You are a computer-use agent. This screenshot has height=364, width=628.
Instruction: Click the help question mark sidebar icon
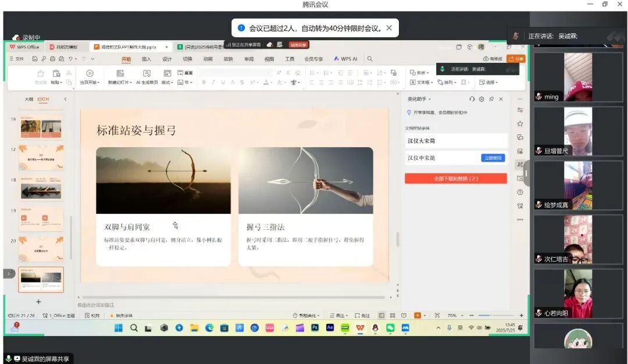coord(520,192)
